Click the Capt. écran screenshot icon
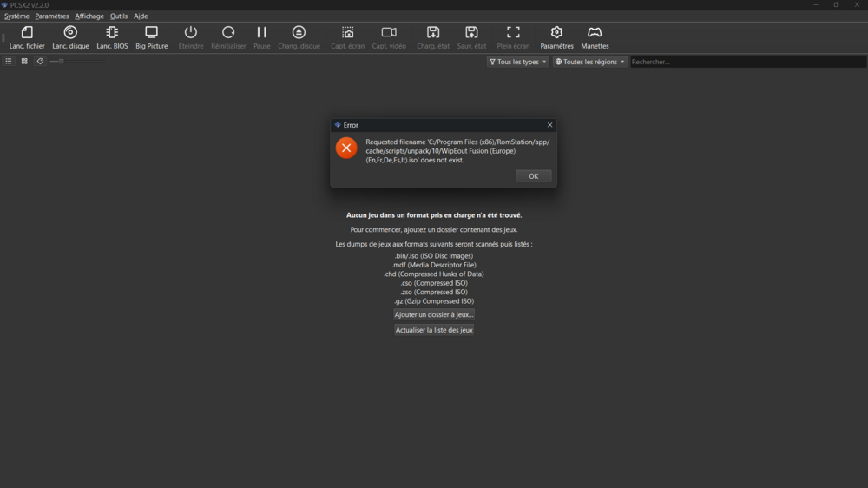This screenshot has height=488, width=868. tap(347, 37)
